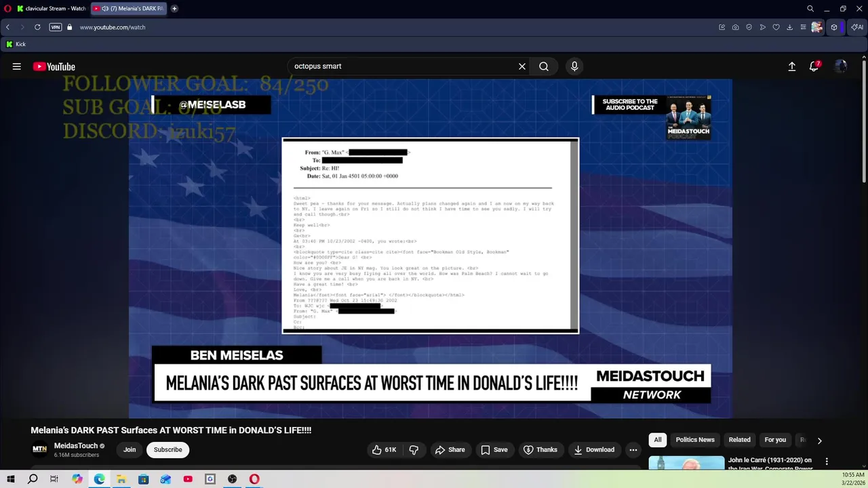Screen dimensions: 868x488
Task: Open Opera easy setup sliders
Action: (804, 27)
